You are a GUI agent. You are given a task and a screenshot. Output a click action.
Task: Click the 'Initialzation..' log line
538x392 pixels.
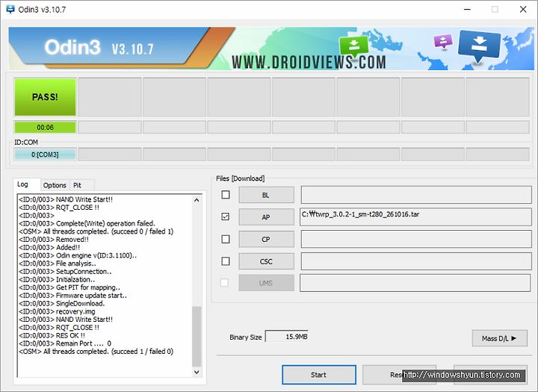[57, 279]
